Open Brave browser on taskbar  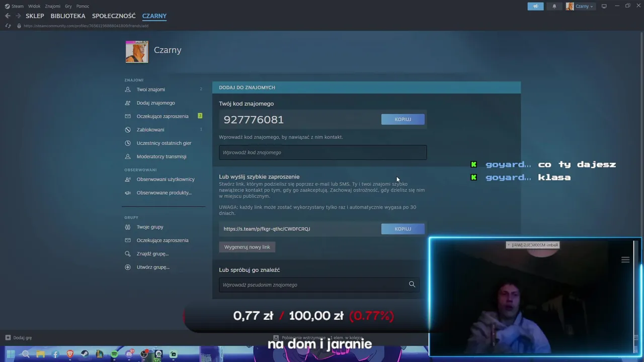[x=70, y=354]
